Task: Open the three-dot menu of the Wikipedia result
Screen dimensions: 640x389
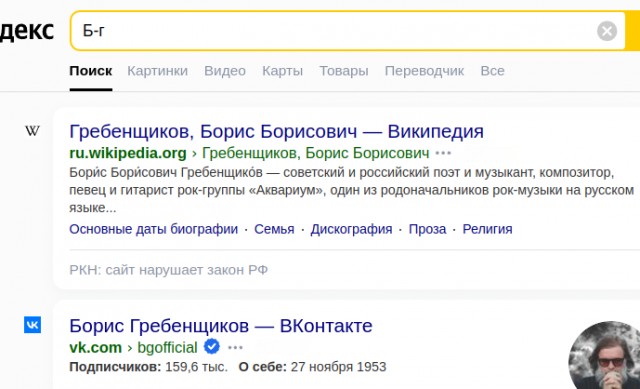Action: [443, 153]
